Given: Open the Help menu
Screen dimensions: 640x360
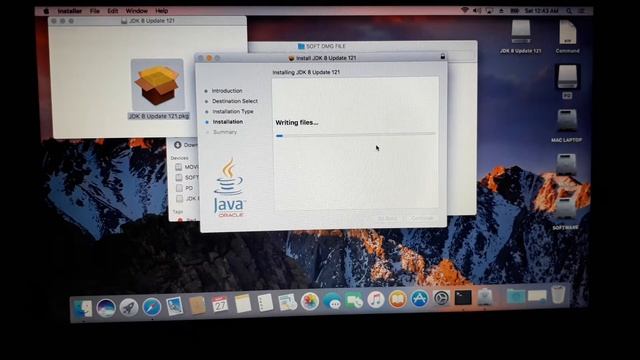Looking at the screenshot, I should click(x=162, y=11).
